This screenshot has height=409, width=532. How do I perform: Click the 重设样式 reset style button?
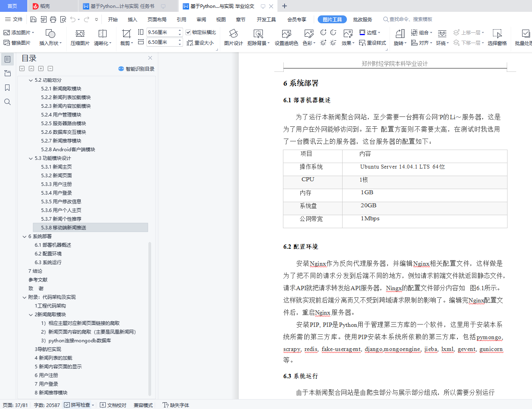373,43
